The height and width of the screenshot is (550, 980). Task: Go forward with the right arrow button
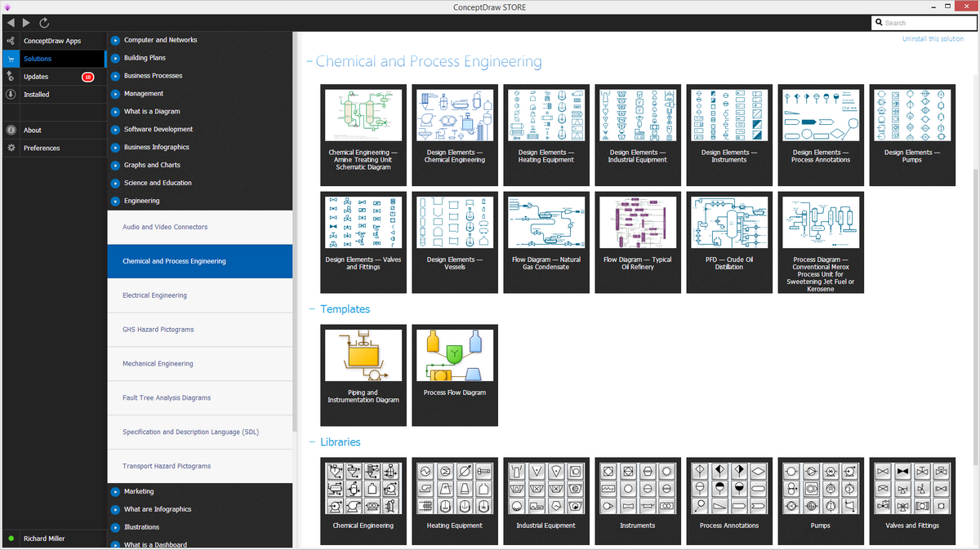(27, 23)
